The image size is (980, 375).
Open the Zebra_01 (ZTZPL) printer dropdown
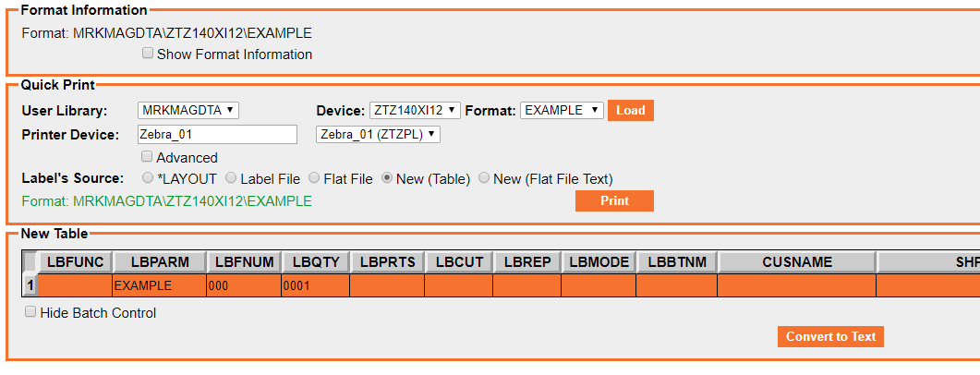[x=378, y=134]
